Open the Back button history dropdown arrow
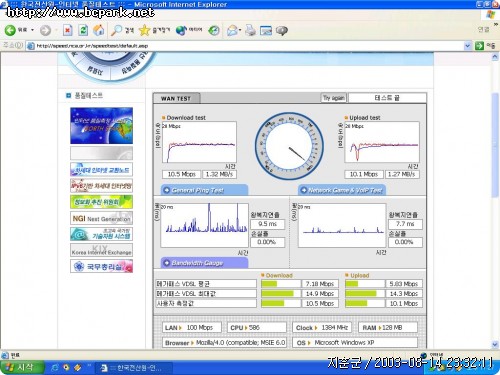This screenshot has height=375, width=500. pos(32,30)
